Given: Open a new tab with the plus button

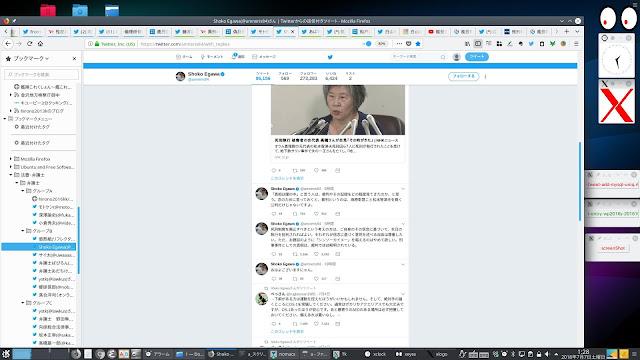Looking at the screenshot, I should tap(567, 31).
